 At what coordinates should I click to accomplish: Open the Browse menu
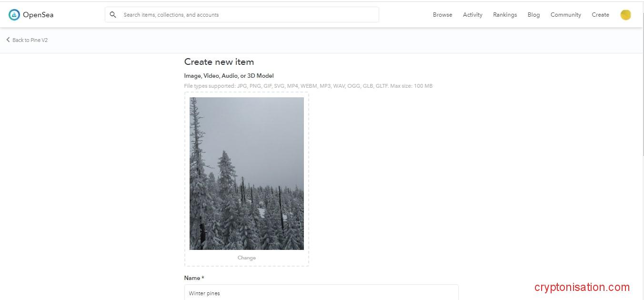tap(443, 15)
